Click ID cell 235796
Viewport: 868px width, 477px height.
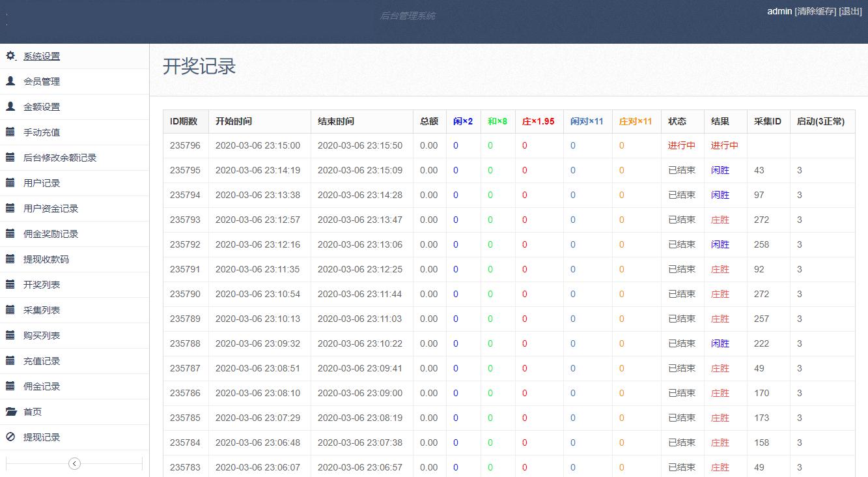point(186,145)
